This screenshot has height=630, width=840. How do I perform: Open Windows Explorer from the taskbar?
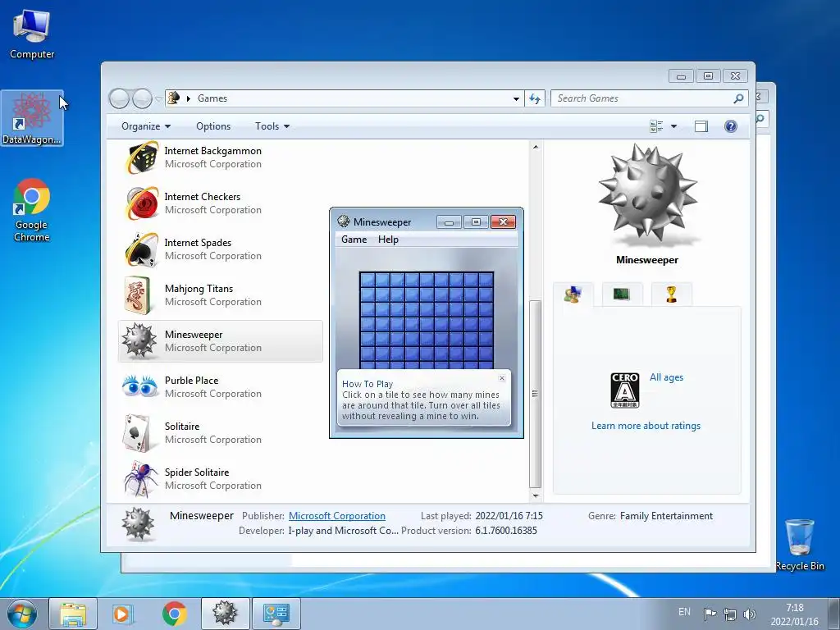(x=73, y=614)
